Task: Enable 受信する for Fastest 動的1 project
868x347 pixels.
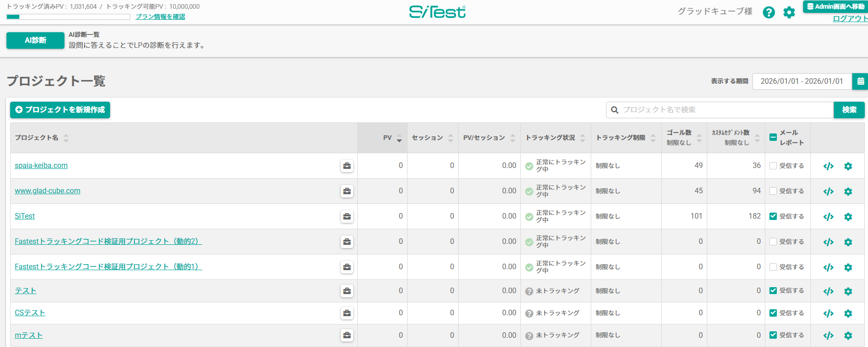Action: pos(773,267)
